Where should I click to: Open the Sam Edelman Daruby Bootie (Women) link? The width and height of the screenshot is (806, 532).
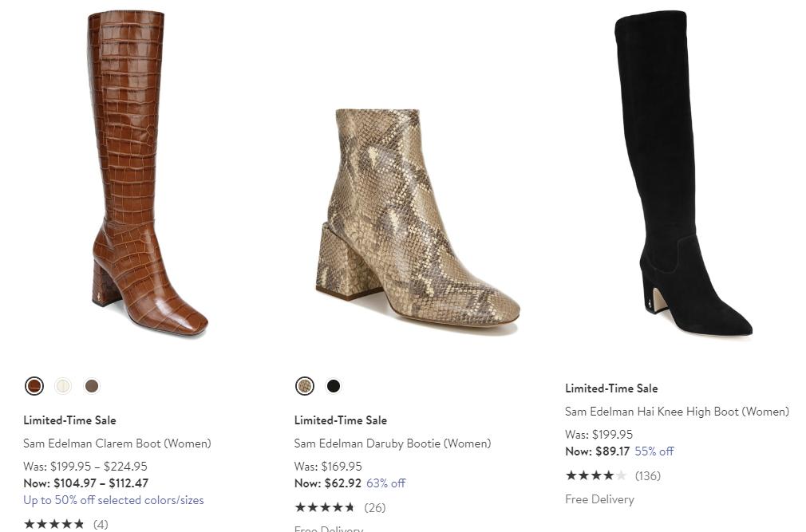tap(392, 443)
